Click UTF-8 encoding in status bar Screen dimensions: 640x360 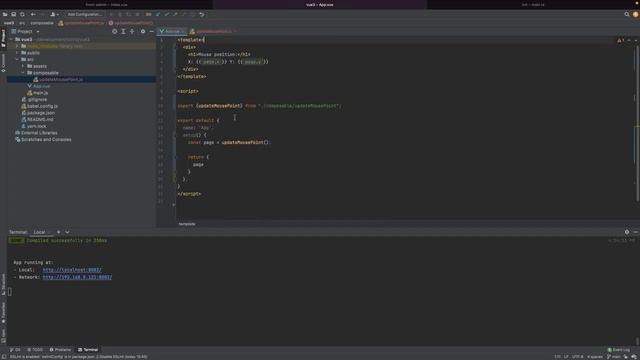pyautogui.click(x=578, y=357)
